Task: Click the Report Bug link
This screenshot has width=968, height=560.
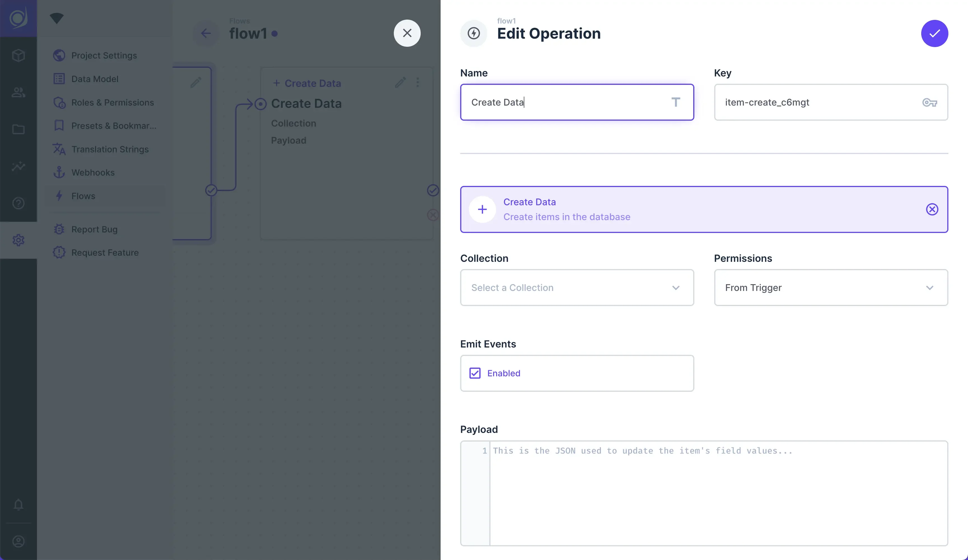Action: pyautogui.click(x=94, y=229)
